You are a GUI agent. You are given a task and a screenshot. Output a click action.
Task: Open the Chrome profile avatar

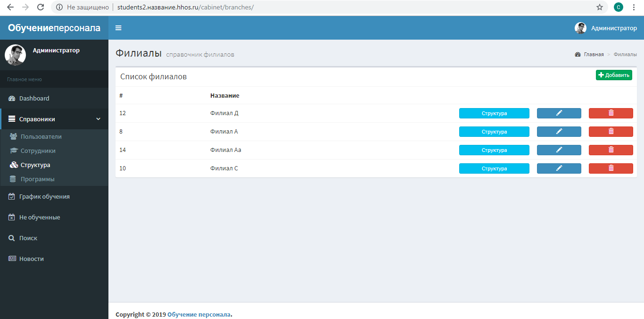click(x=618, y=7)
